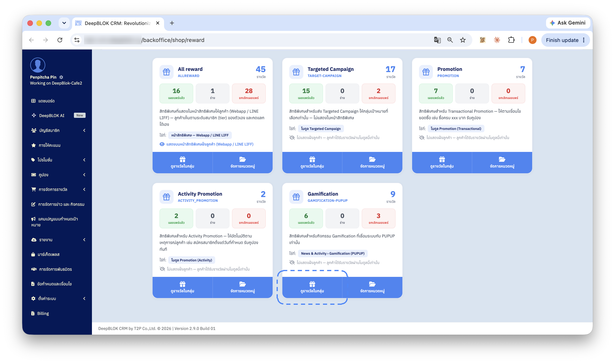View rewards in the All reward group
The height and width of the screenshot is (364, 615).
tap(182, 162)
